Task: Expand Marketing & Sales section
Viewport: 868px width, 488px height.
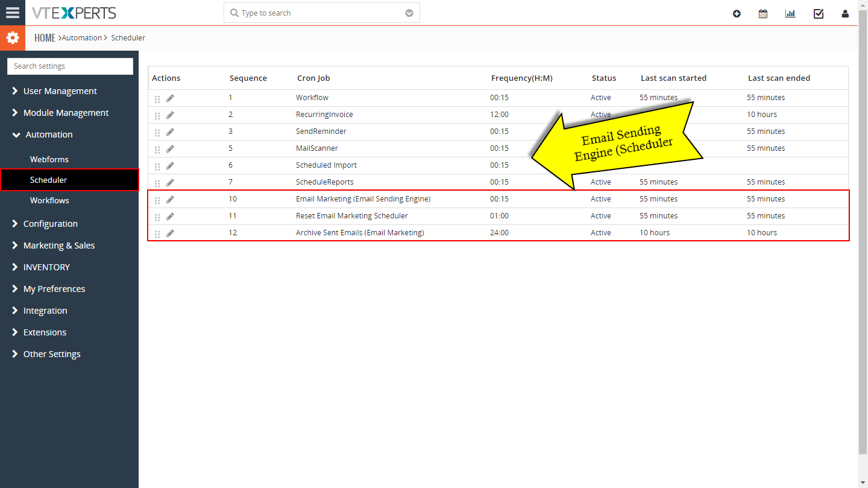Action: coord(53,246)
